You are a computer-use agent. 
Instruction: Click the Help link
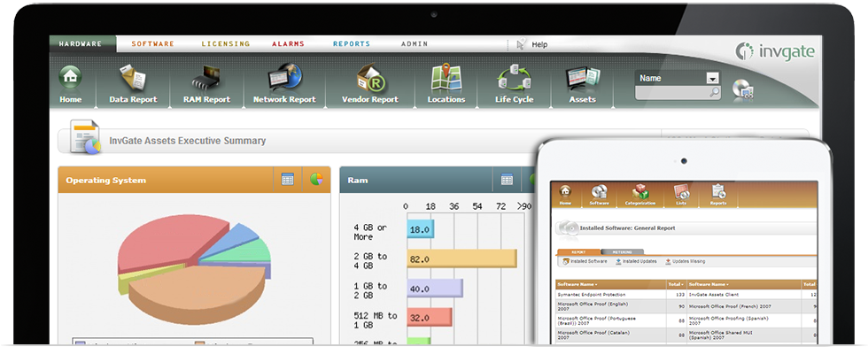539,45
